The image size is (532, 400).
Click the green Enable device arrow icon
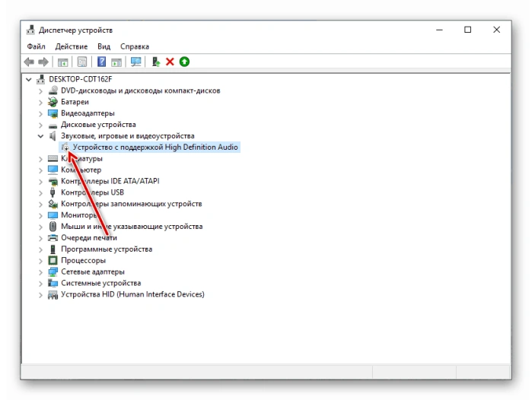(185, 62)
